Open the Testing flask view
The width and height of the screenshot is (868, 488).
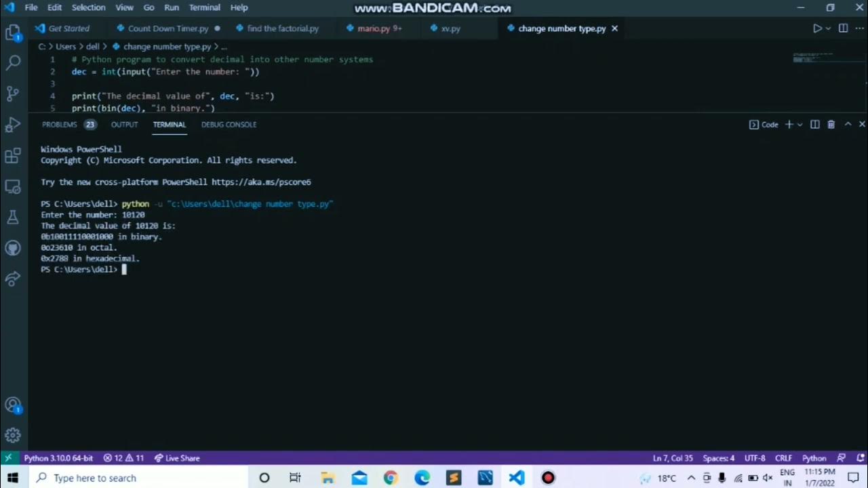pyautogui.click(x=13, y=217)
